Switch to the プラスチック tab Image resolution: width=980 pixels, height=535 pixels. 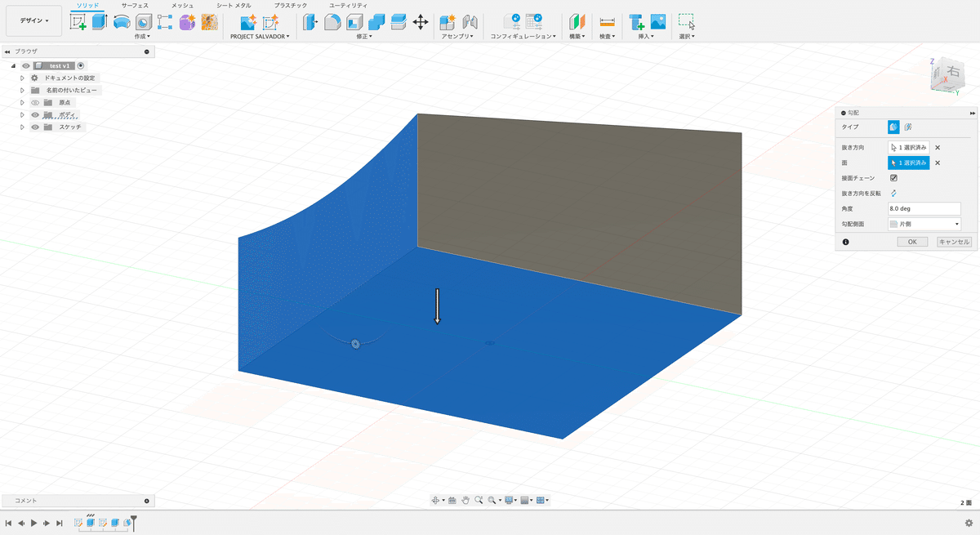(x=291, y=5)
